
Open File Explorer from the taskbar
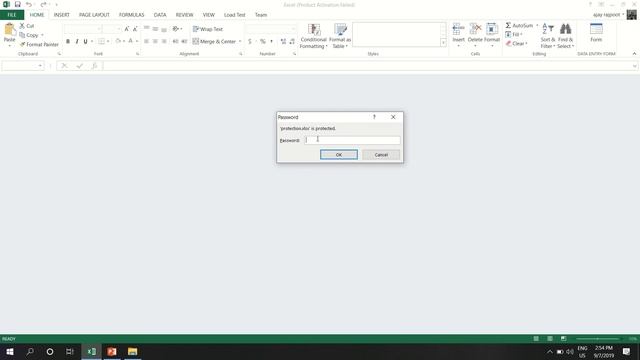pyautogui.click(x=132, y=351)
